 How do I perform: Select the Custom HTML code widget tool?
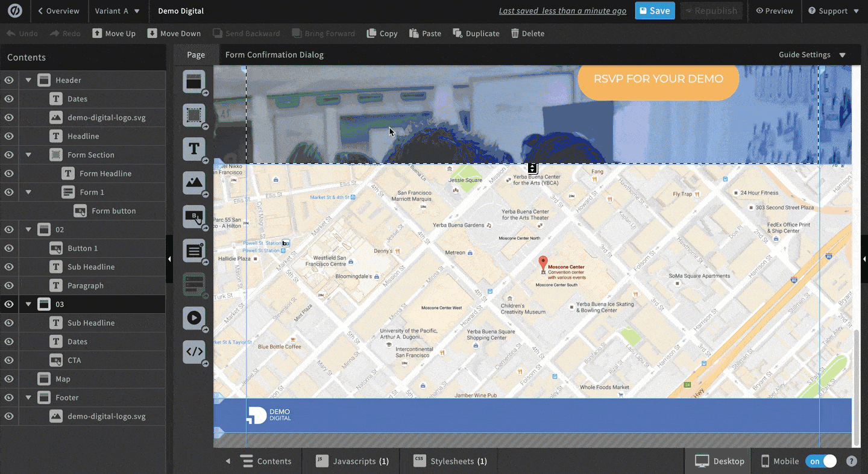pos(194,352)
